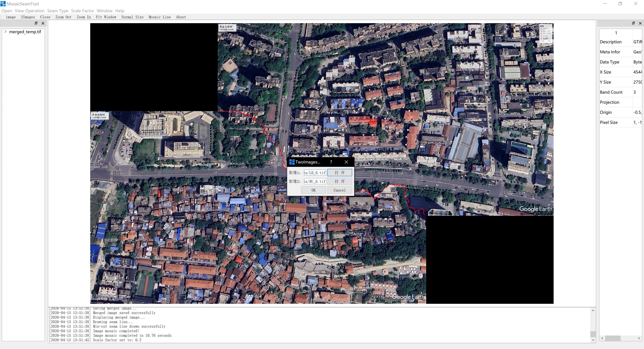Float the left file panel
Viewport: 644px width, 349px height.
pos(36,23)
